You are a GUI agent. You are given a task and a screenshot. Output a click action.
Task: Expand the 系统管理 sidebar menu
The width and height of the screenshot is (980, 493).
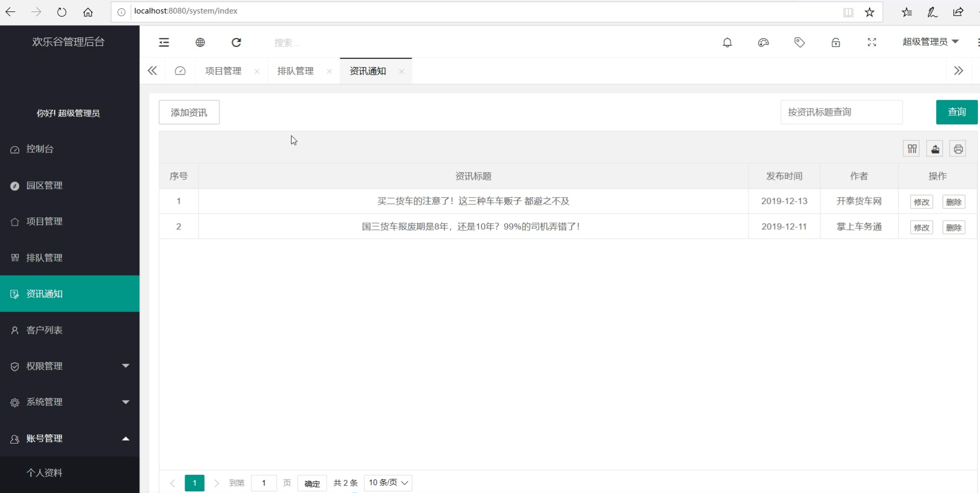tap(70, 403)
